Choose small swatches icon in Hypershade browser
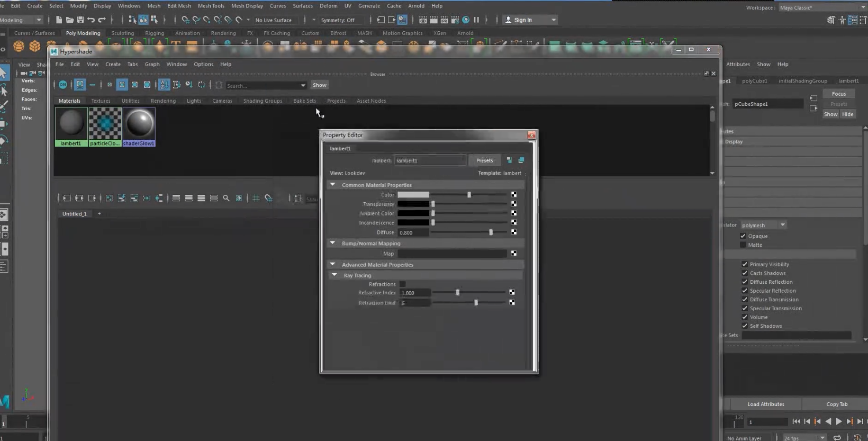 [110, 85]
